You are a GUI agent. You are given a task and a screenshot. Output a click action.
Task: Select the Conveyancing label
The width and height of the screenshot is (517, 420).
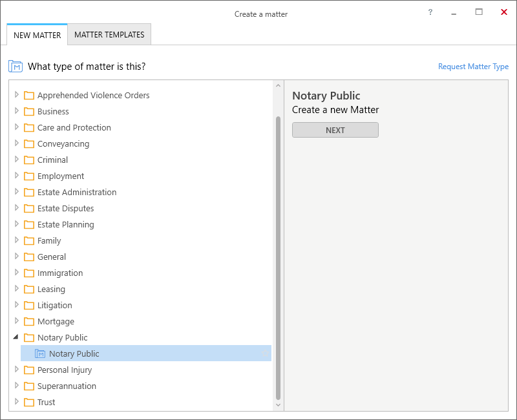[x=63, y=144]
